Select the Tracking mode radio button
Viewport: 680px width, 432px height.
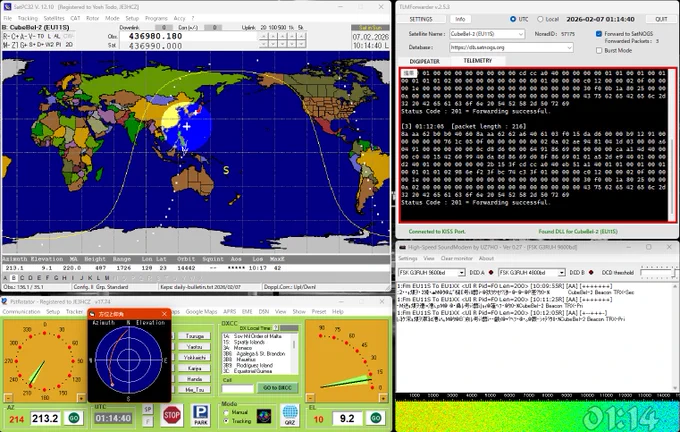coord(226,421)
